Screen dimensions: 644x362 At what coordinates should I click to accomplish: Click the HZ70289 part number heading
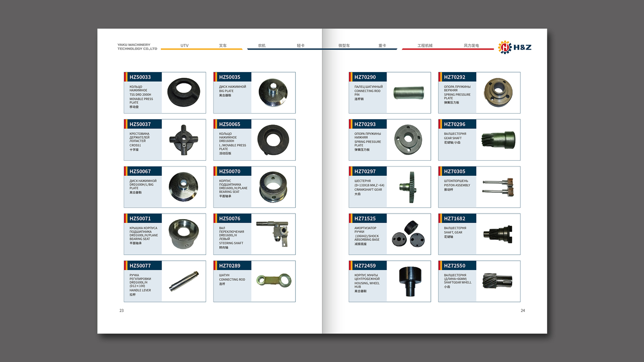tap(230, 265)
